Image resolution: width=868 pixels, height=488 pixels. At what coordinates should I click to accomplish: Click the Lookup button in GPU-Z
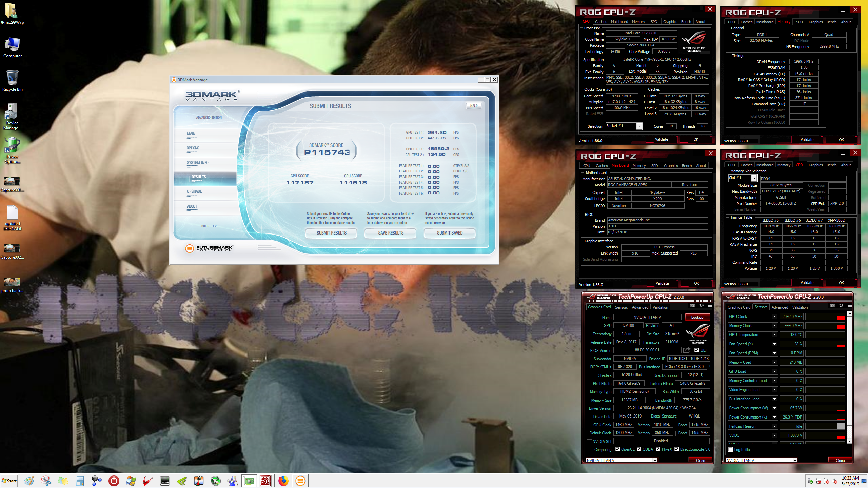[697, 317]
